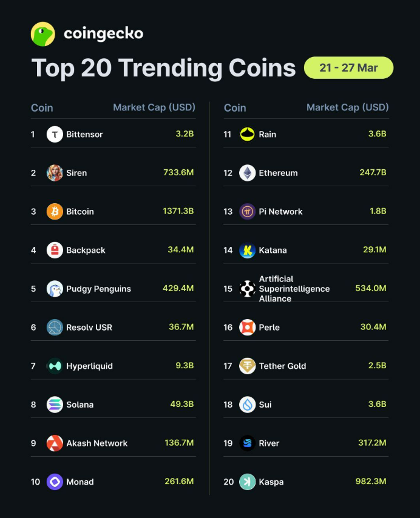
Task: Click the CoinGecko gecko logo
Action: 43,34
